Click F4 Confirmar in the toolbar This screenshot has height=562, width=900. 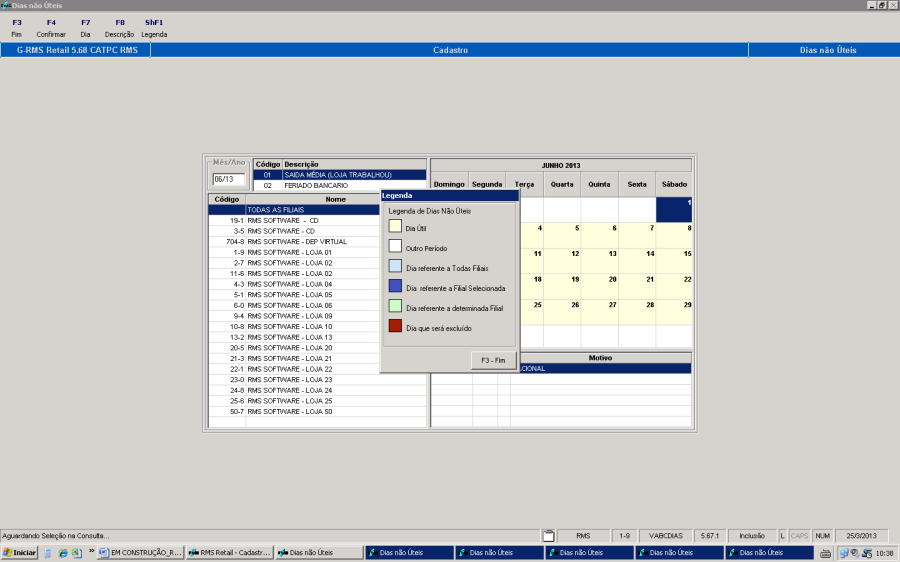[x=51, y=28]
